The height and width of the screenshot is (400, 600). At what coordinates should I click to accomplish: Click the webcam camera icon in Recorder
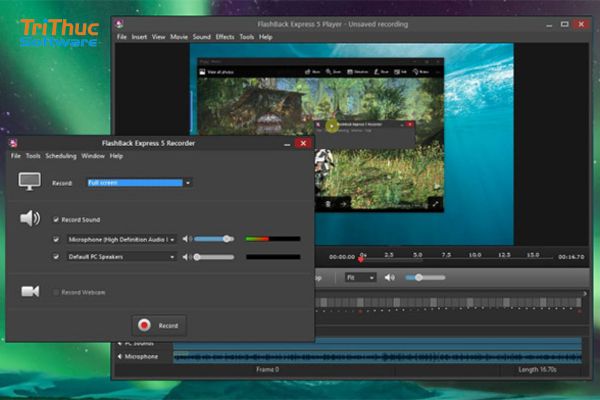30,291
